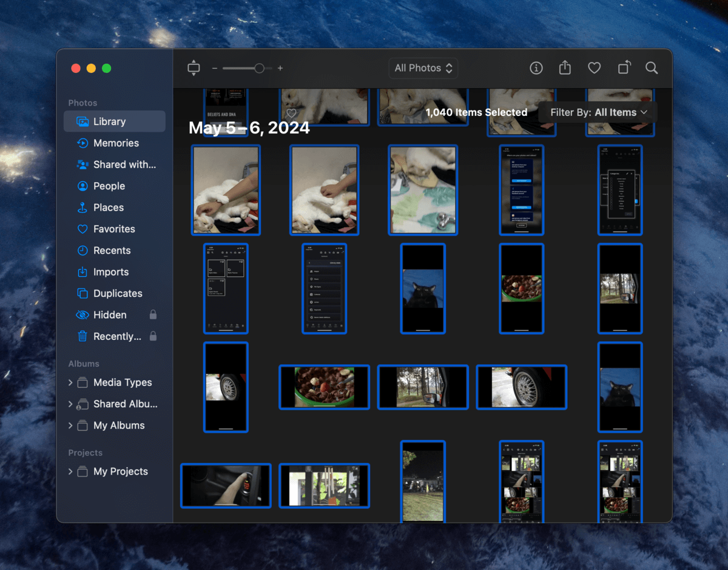Open the Info panel from the toolbar
Screen dimensions: 728x570
click(536, 68)
